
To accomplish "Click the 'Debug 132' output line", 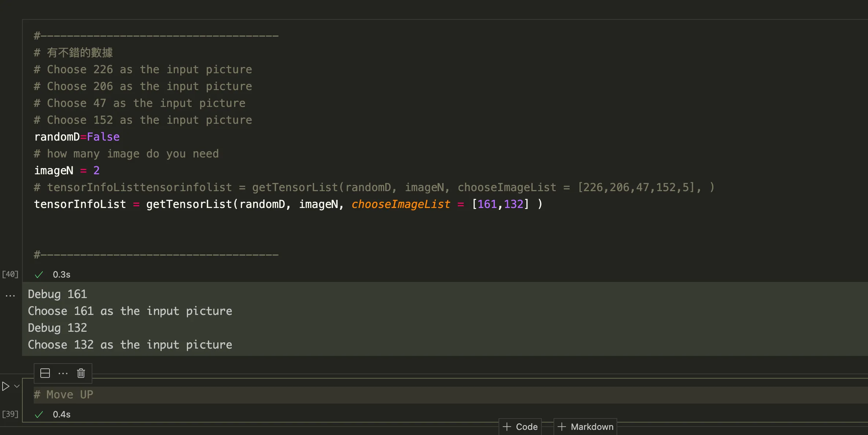I will coord(58,328).
